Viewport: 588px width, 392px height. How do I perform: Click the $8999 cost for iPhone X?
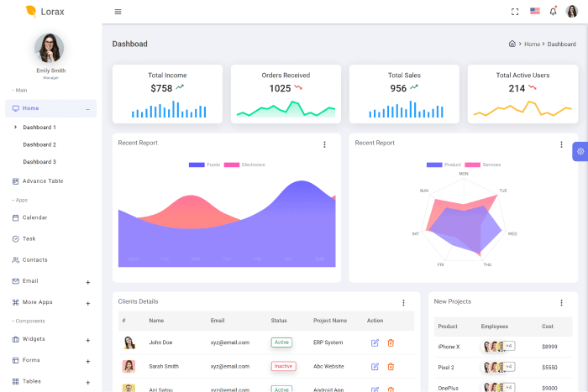tap(549, 347)
